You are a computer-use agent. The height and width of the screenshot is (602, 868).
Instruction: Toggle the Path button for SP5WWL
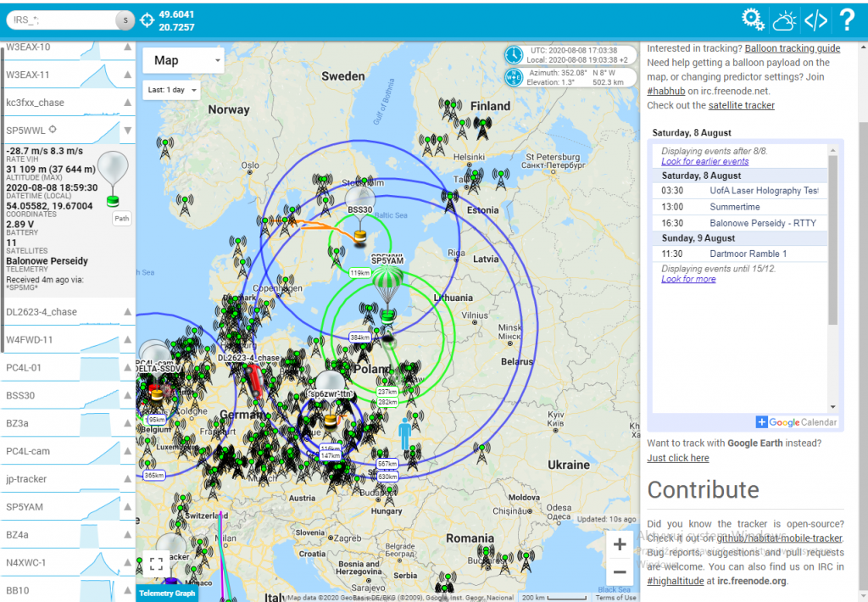tap(122, 219)
